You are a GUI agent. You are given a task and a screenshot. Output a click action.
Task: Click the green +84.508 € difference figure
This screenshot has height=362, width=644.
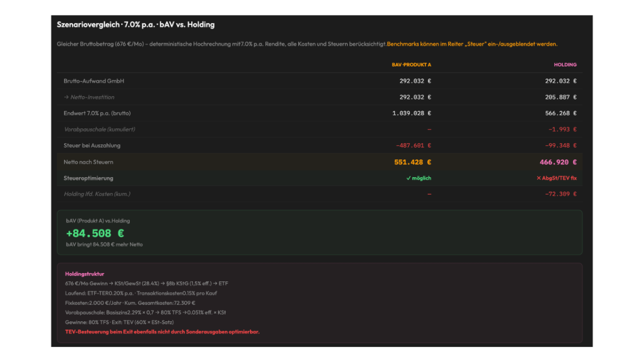[95, 233]
